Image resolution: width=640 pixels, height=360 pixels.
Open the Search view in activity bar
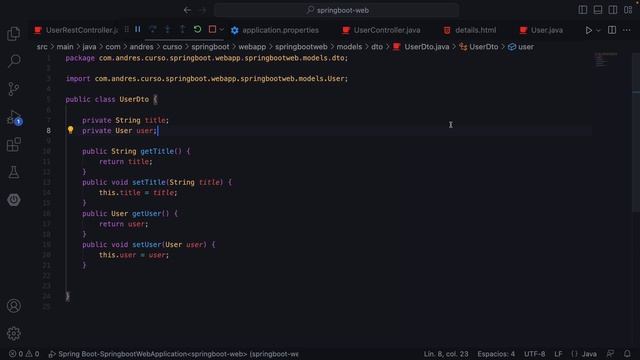pyautogui.click(x=13, y=61)
